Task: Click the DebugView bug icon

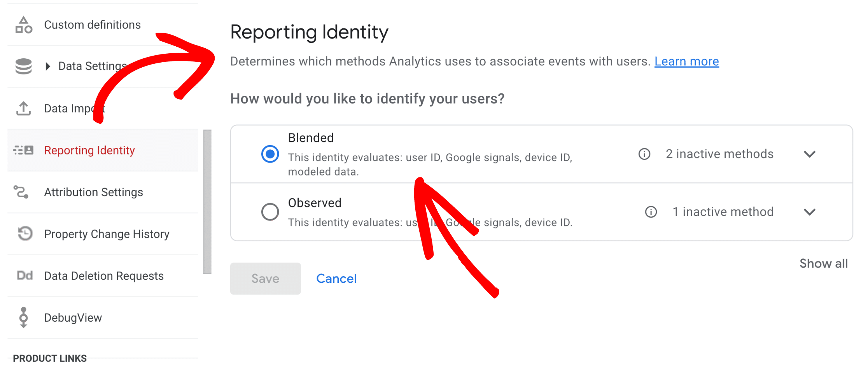Action: (x=24, y=317)
